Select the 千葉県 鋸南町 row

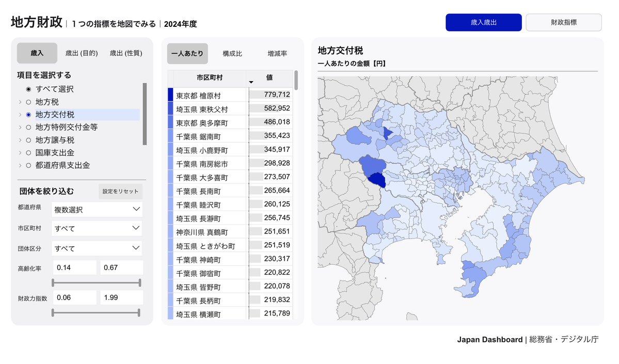[x=230, y=136]
